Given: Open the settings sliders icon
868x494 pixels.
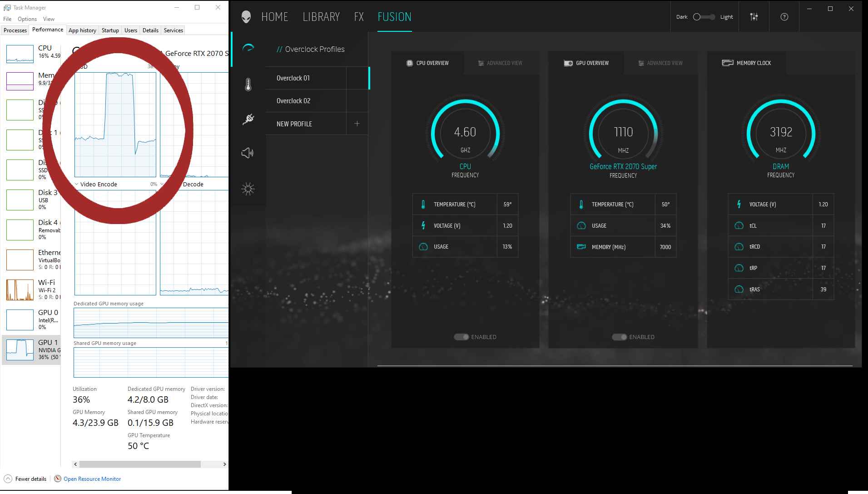Looking at the screenshot, I should tap(754, 17).
